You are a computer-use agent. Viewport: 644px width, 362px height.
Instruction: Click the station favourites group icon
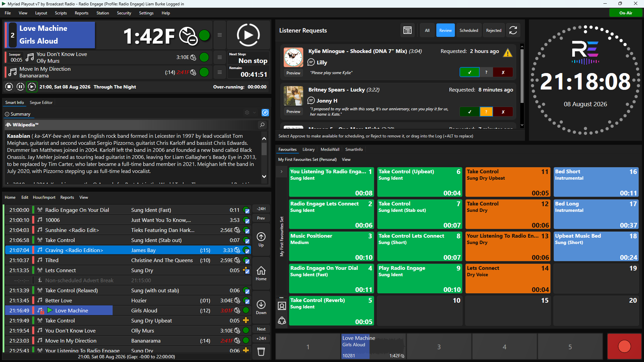(x=282, y=321)
